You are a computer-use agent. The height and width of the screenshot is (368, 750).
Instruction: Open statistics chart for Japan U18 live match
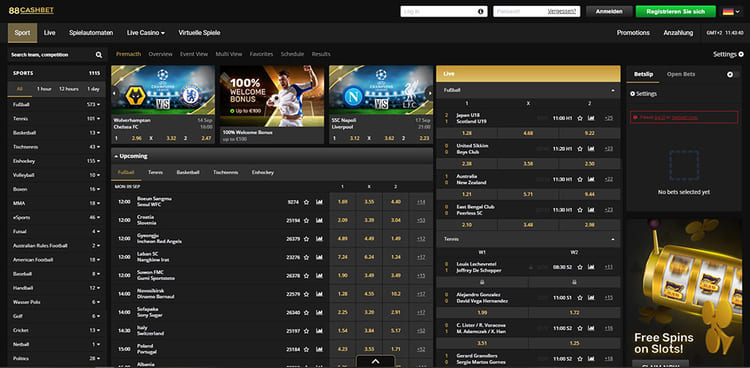(591, 118)
